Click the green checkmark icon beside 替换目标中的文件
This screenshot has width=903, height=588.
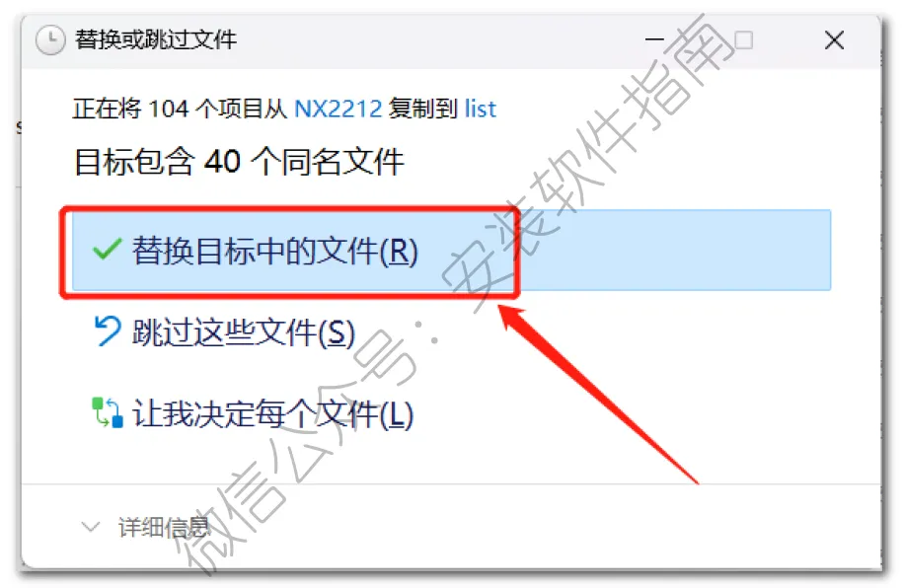pyautogui.click(x=108, y=249)
